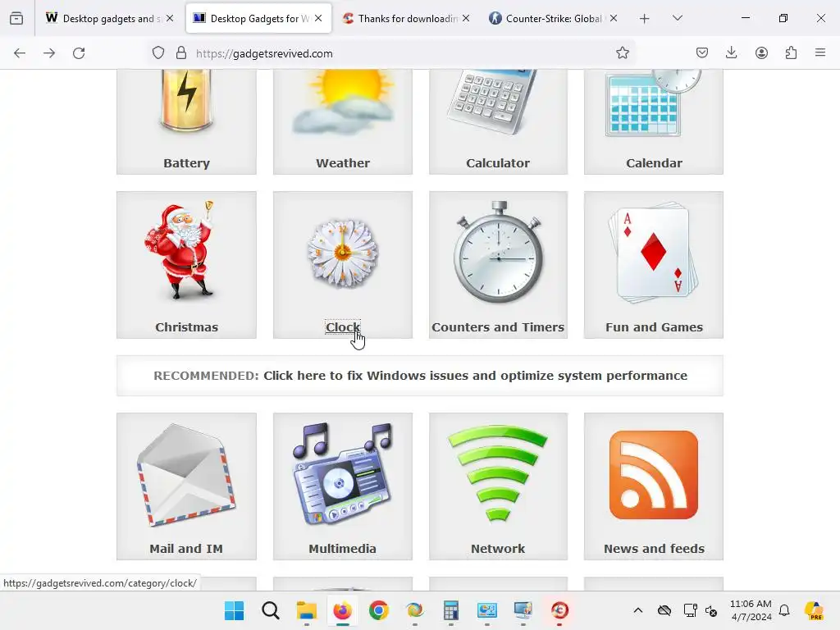Open the Battery gadget category image
840x630 pixels.
tap(186, 102)
